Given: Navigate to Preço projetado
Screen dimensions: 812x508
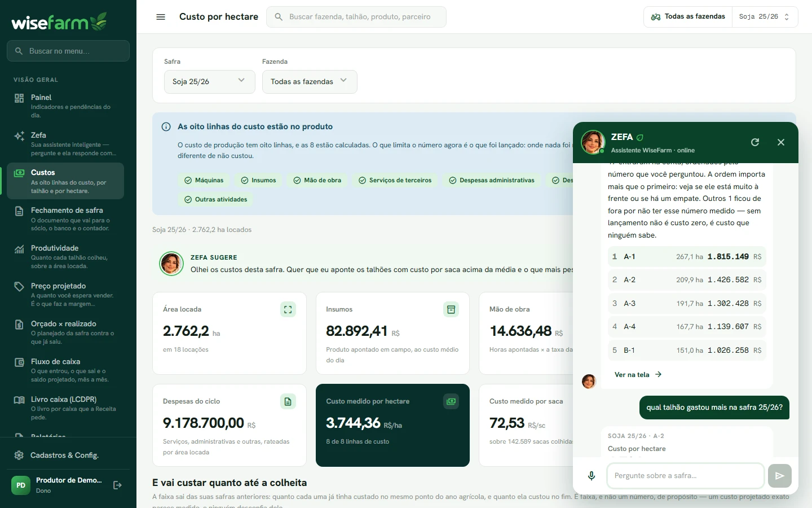Looking at the screenshot, I should tap(65, 295).
